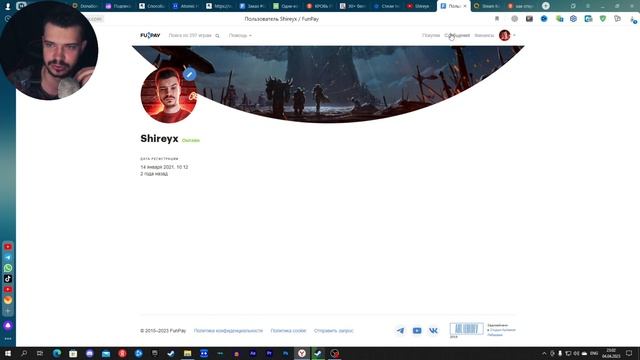The width and height of the screenshot is (640, 360).
Task: Open FunPay VK via footer icon
Action: pyautogui.click(x=433, y=331)
